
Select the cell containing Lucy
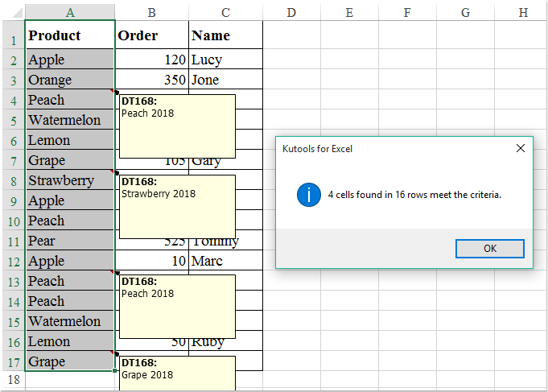pyautogui.click(x=225, y=60)
